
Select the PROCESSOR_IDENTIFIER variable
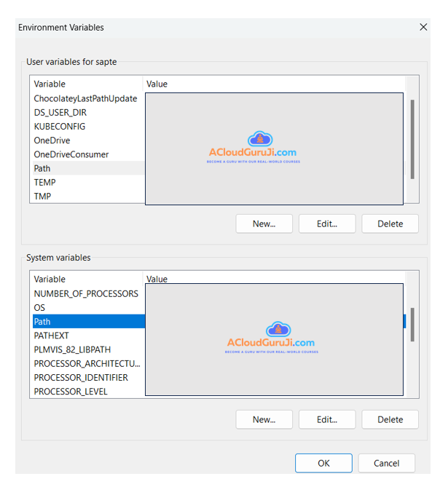click(x=80, y=378)
